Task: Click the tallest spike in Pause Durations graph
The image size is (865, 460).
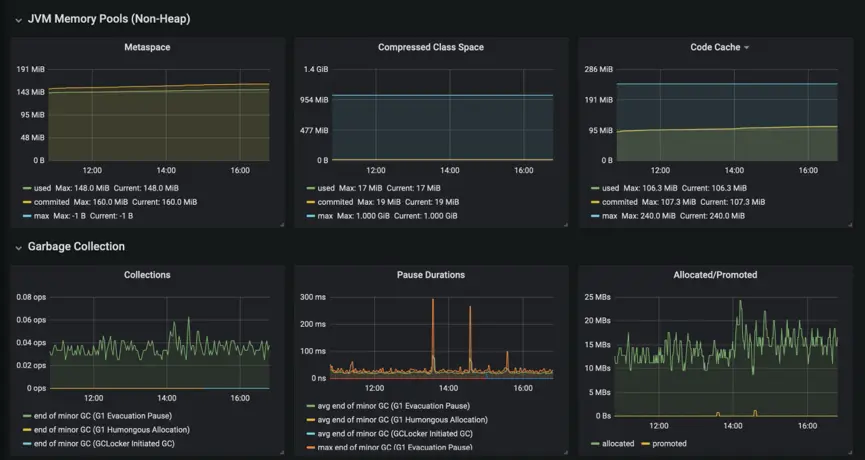Action: [433, 301]
